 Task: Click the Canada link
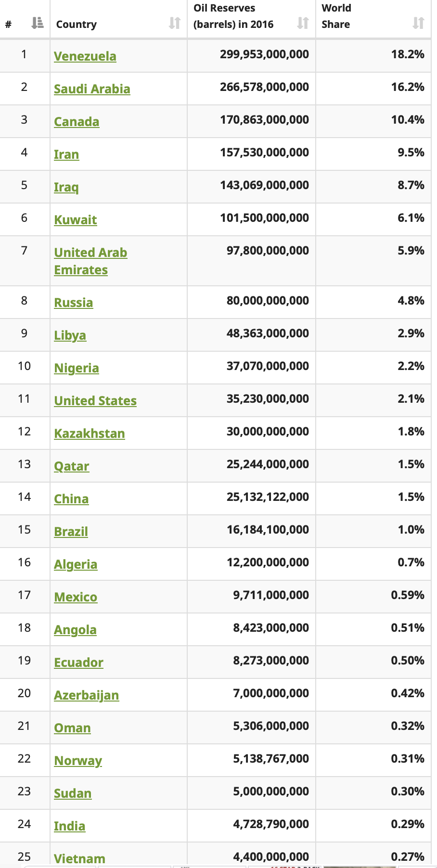pos(77,122)
